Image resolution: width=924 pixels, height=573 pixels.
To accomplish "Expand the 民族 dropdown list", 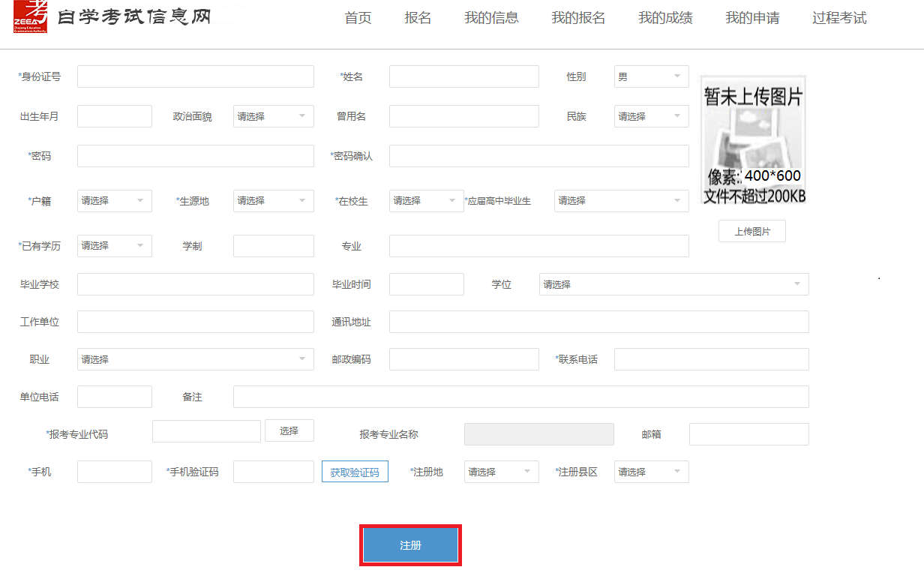I will 651,116.
